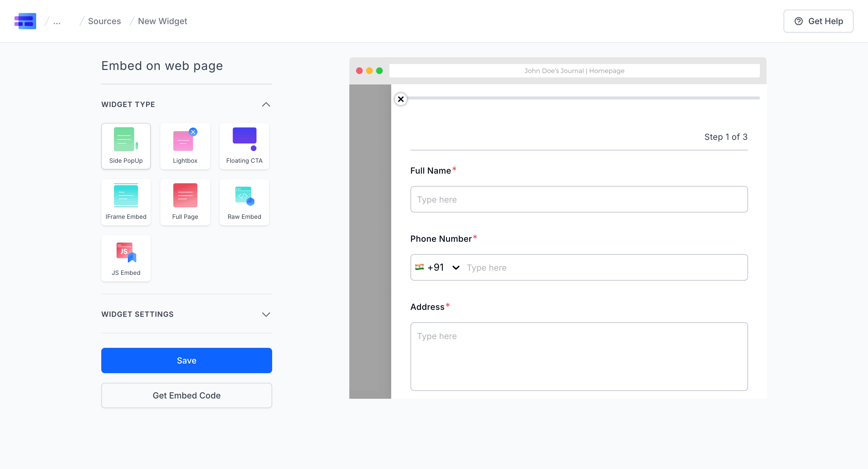
Task: Click the 'Step 1 of 3' text
Action: (x=726, y=137)
